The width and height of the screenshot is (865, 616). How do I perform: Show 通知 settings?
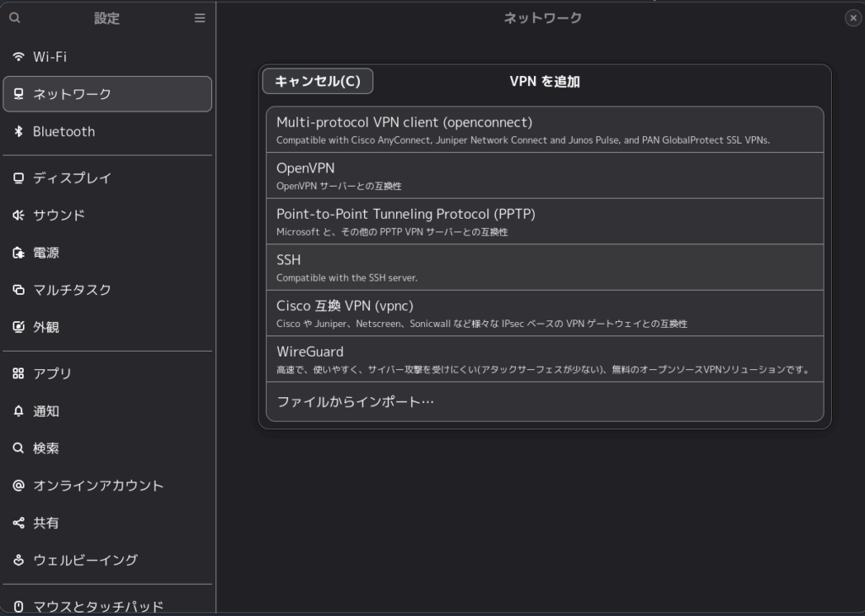[x=107, y=412]
